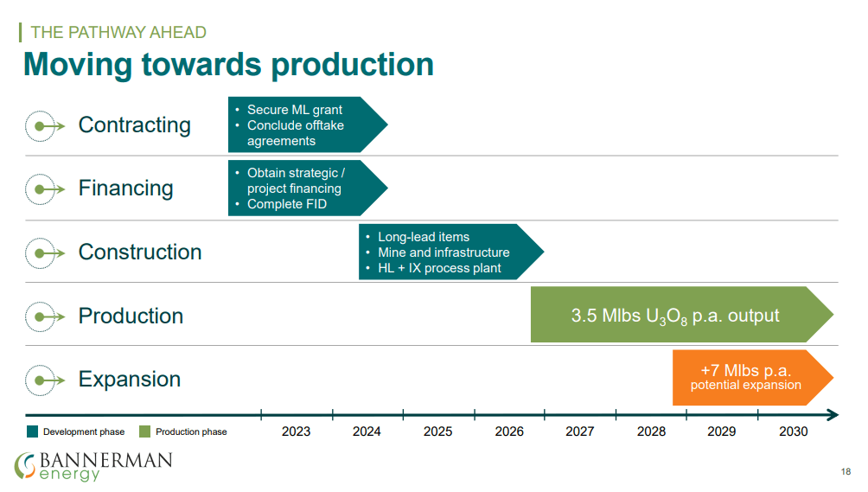Click the 2030 timeline year
This screenshot has width=868, height=492.
(794, 431)
